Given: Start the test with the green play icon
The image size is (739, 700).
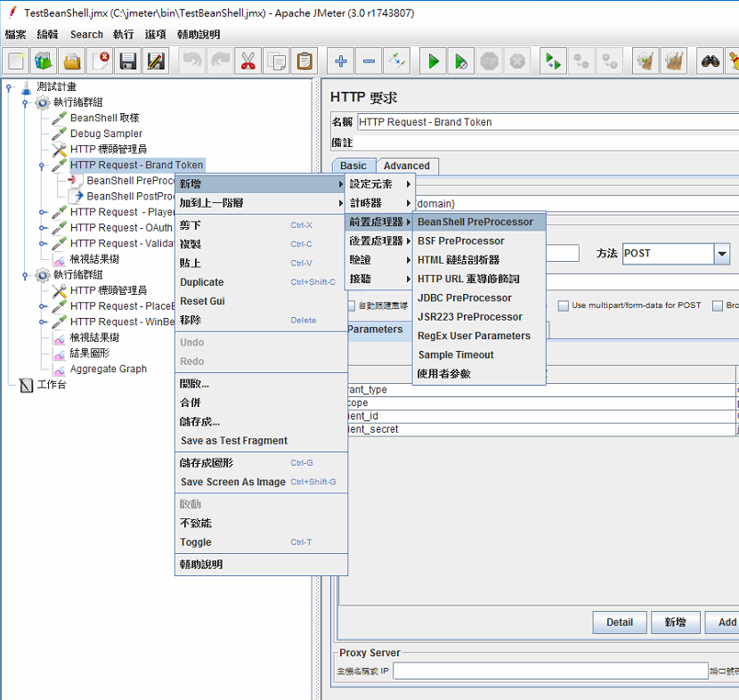Looking at the screenshot, I should click(x=433, y=61).
